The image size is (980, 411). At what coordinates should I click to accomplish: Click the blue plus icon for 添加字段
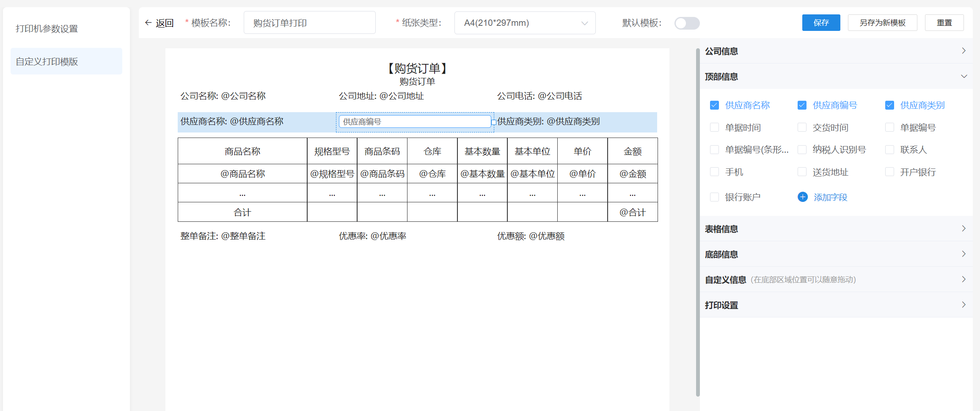coord(802,197)
